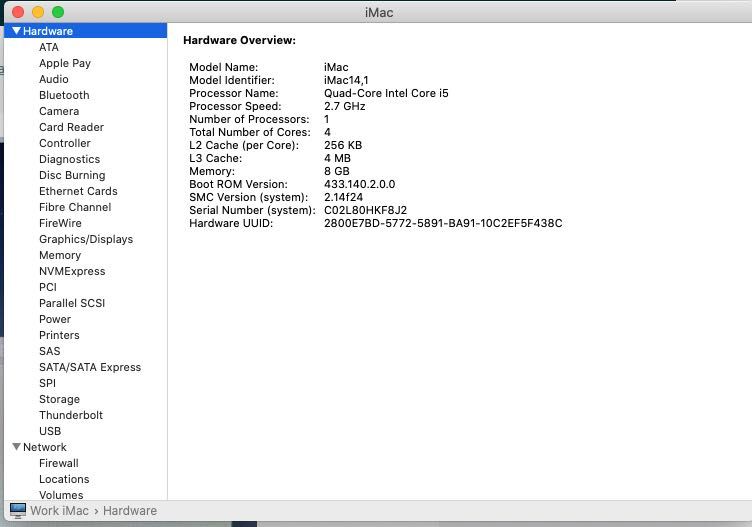Open Parallel SCSI section

(x=72, y=303)
